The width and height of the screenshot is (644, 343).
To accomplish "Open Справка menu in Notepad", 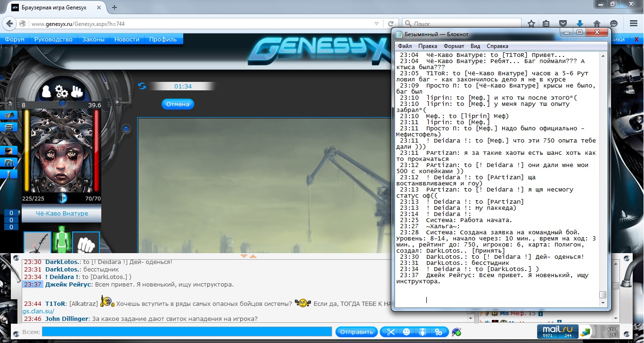I will tap(497, 46).
